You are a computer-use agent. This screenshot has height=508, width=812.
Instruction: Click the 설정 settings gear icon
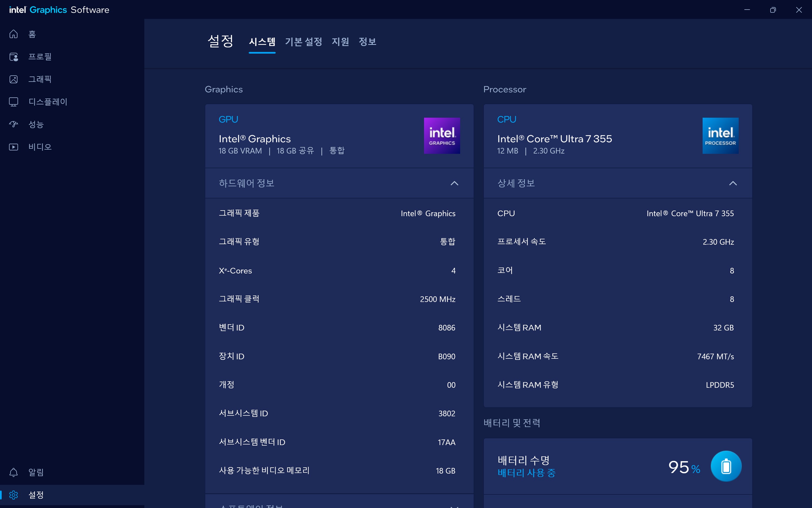(14, 495)
